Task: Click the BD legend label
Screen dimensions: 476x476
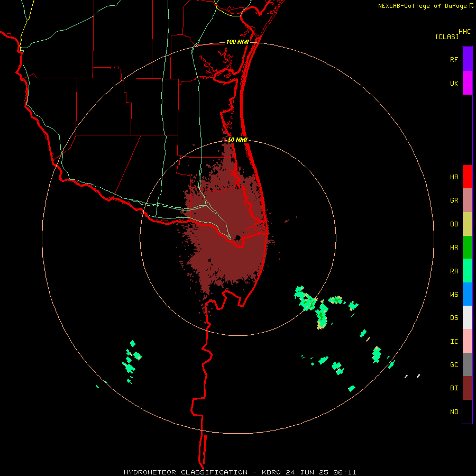Action: click(454, 224)
